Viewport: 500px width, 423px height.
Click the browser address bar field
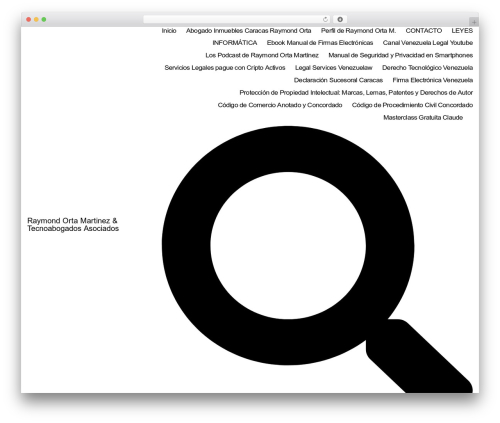(x=236, y=19)
